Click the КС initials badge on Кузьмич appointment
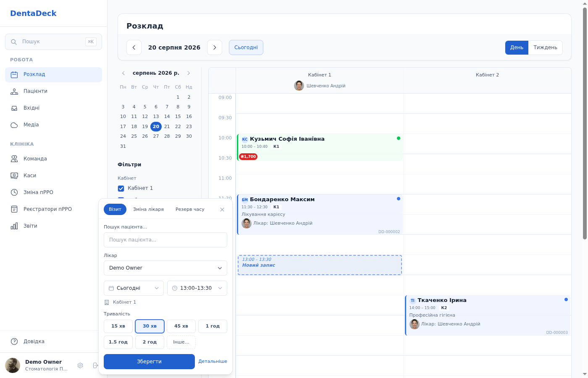This screenshot has height=378, width=588. pyautogui.click(x=245, y=139)
